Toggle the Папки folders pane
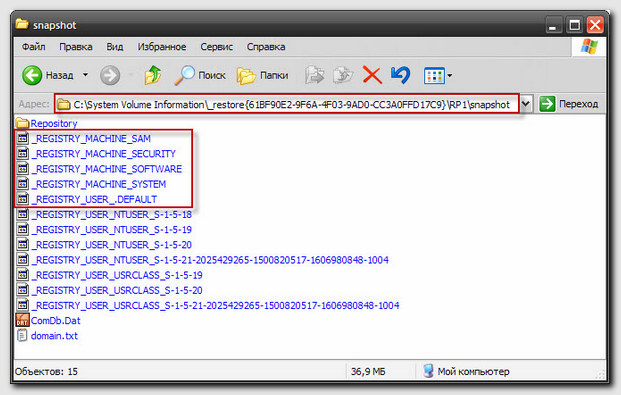 tap(263, 75)
